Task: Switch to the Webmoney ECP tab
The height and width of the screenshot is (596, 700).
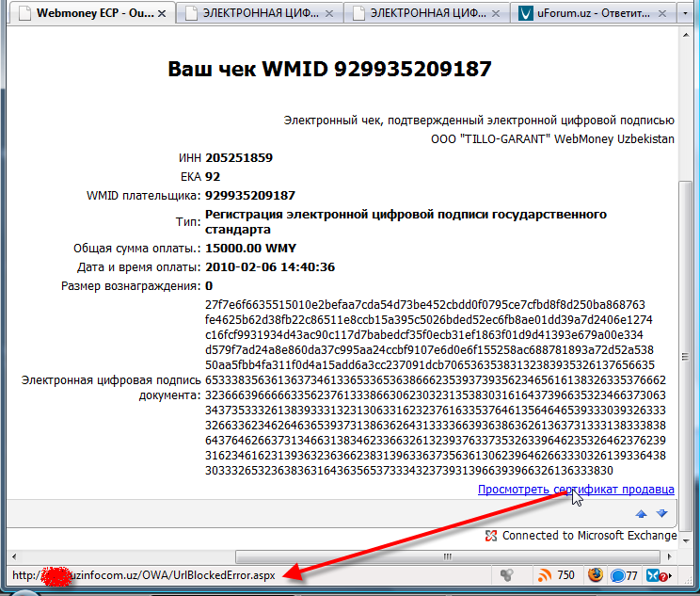Action: coord(91,13)
